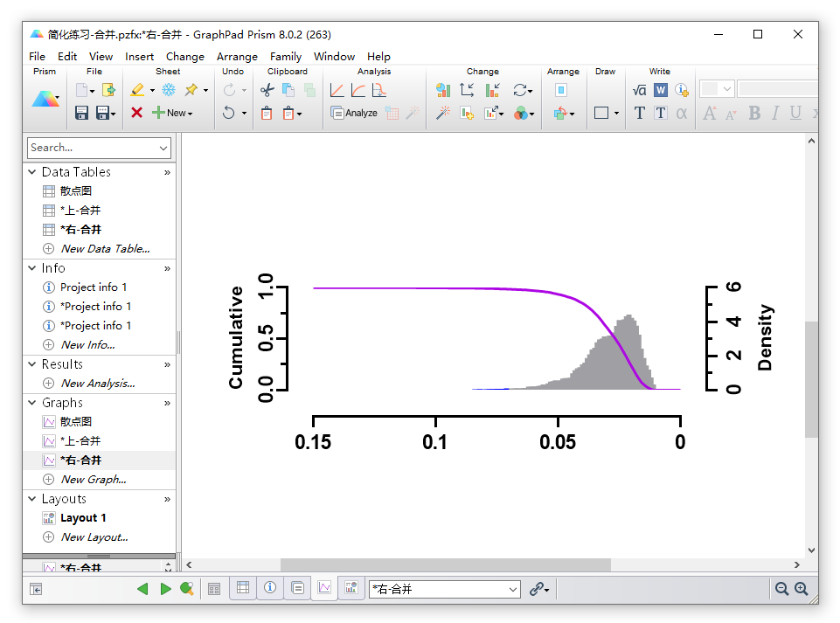The height and width of the screenshot is (623, 840).
Task: Click the color scheme icon
Action: (x=521, y=113)
